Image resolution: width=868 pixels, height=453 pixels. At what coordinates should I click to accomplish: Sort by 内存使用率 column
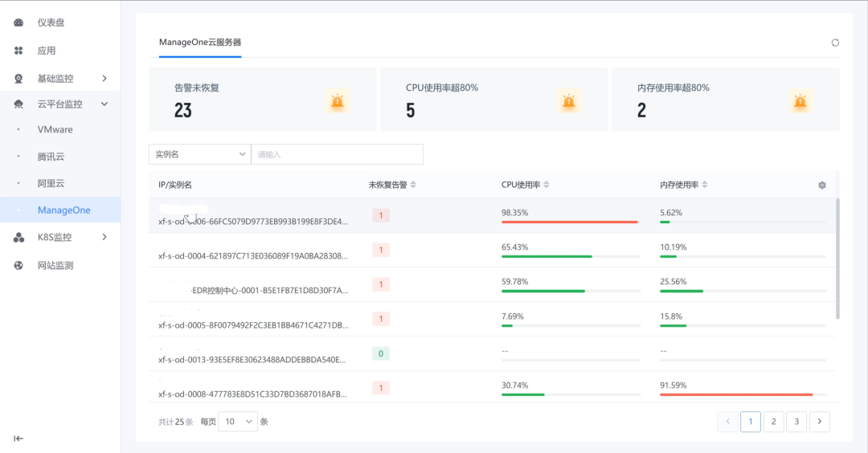tap(705, 185)
